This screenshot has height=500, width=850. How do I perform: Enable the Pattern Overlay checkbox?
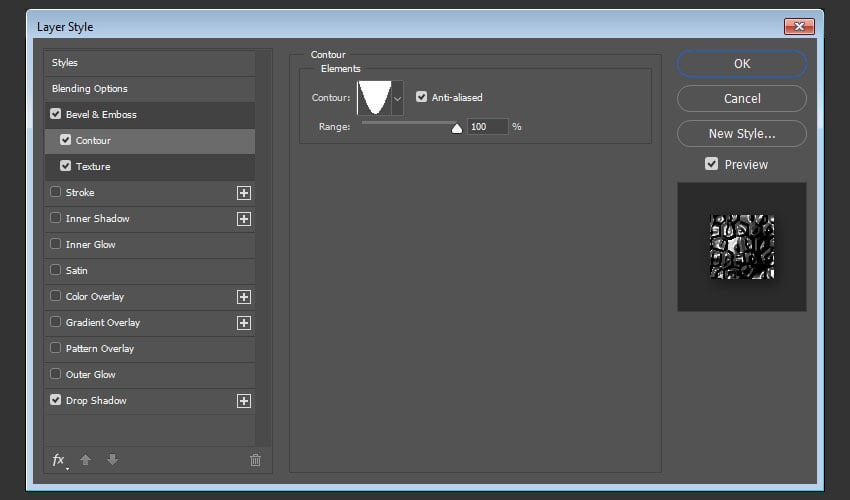pyautogui.click(x=55, y=348)
